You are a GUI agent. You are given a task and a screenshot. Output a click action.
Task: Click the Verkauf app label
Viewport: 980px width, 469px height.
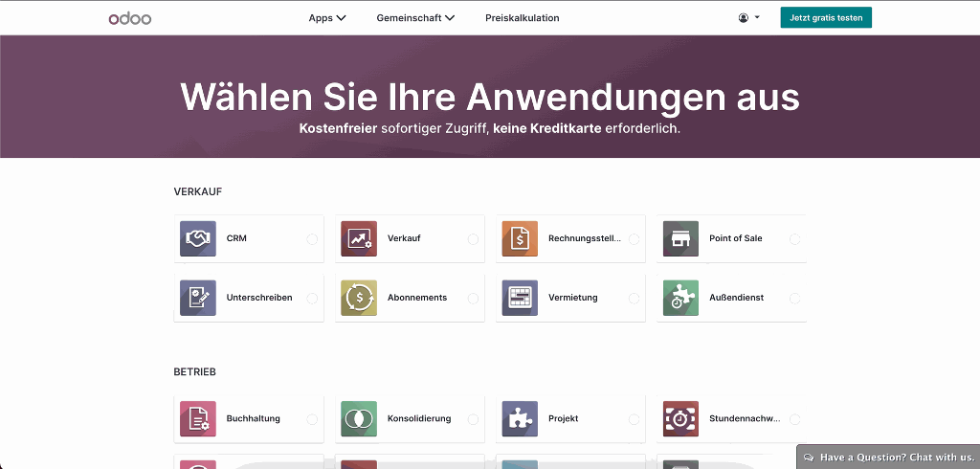click(x=404, y=238)
